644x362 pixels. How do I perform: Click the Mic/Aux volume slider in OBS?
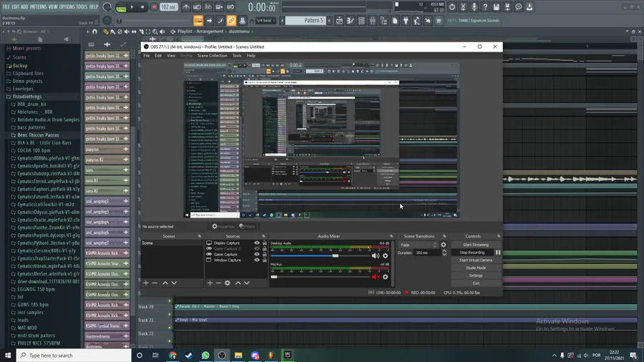click(x=320, y=277)
